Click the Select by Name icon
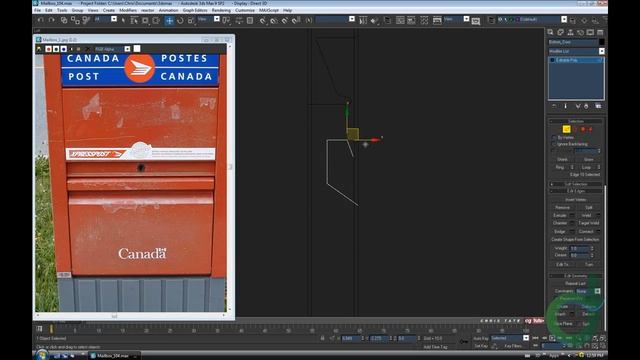This screenshot has height=360, width=640. tap(134, 20)
